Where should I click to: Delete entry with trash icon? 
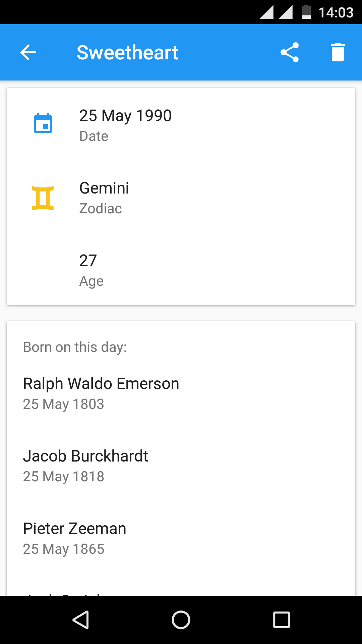338,52
